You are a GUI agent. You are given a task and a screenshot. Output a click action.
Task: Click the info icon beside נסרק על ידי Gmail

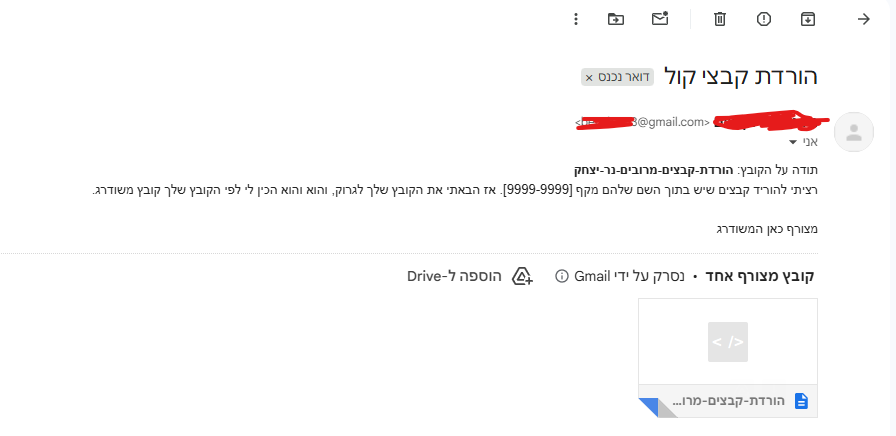click(561, 276)
